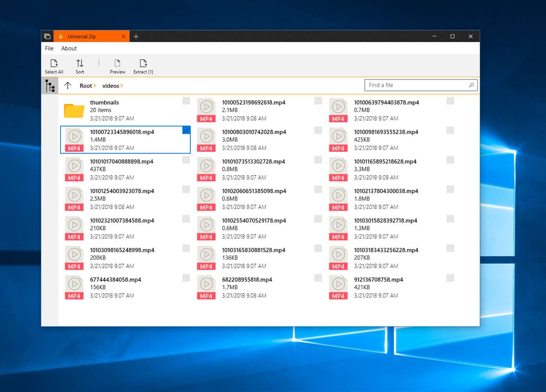546x392 pixels.
Task: Click MP4 icon of 10102321007384588.mp4
Action: (74, 229)
